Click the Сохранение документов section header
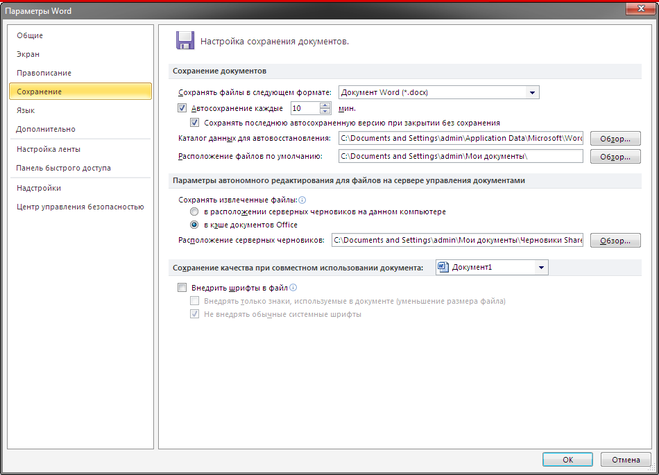The height and width of the screenshot is (475, 659). click(405, 71)
